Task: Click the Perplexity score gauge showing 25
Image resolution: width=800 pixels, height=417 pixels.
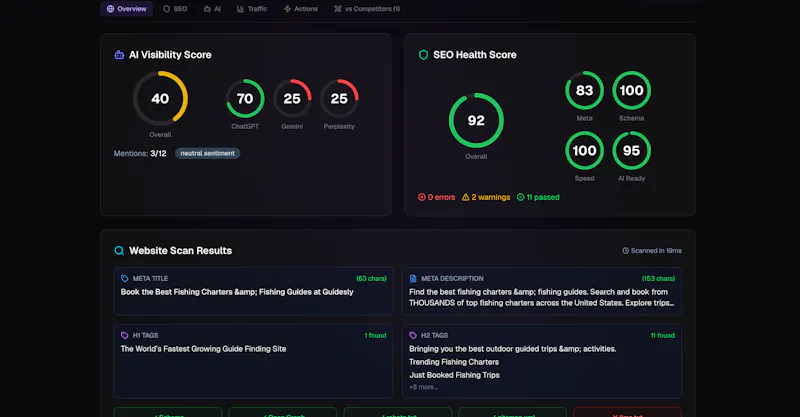Action: pos(339,99)
